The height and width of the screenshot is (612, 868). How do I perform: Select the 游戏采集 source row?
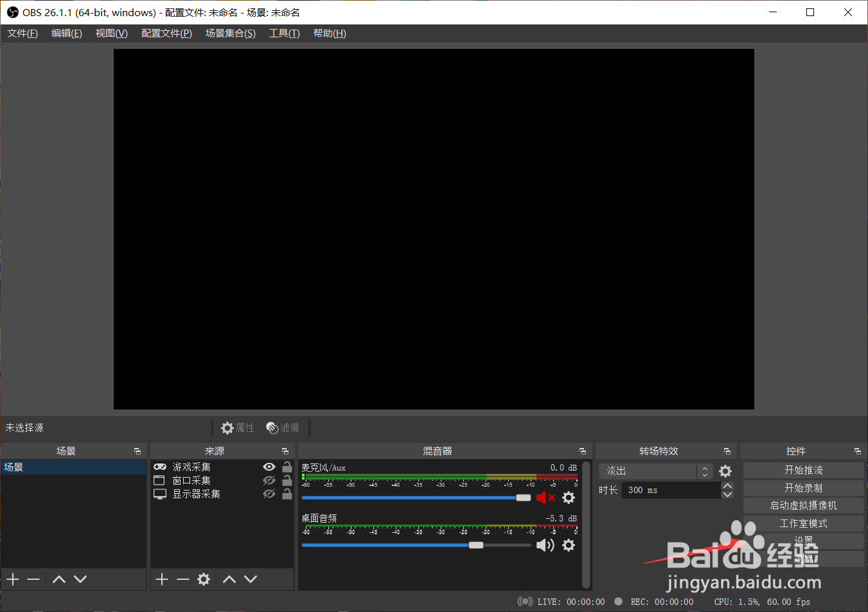point(222,467)
